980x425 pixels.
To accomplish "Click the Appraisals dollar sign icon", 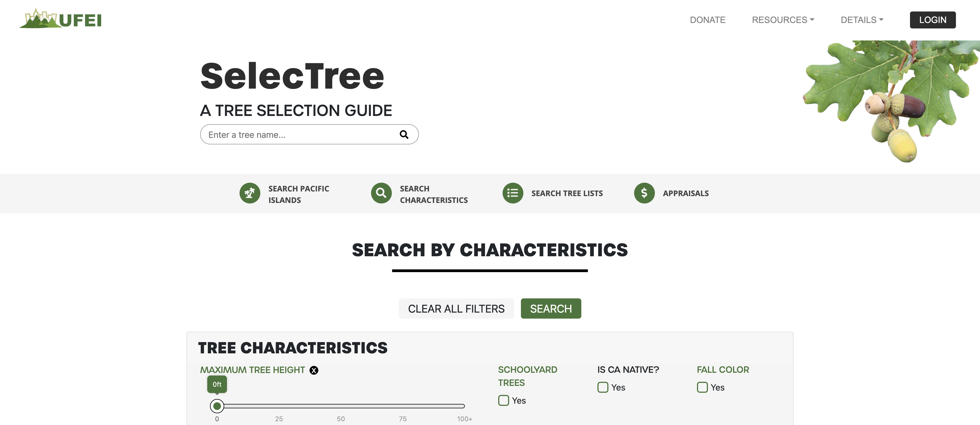I will click(644, 193).
